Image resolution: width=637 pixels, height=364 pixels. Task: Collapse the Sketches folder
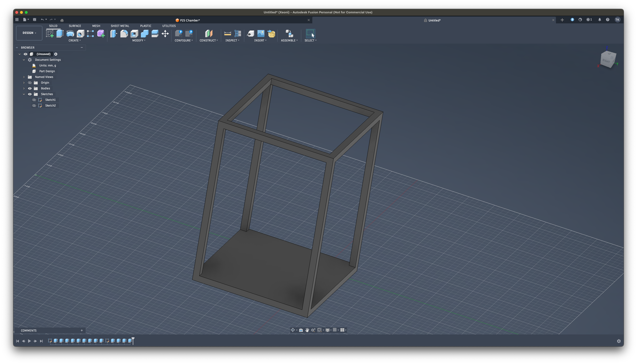pyautogui.click(x=24, y=94)
